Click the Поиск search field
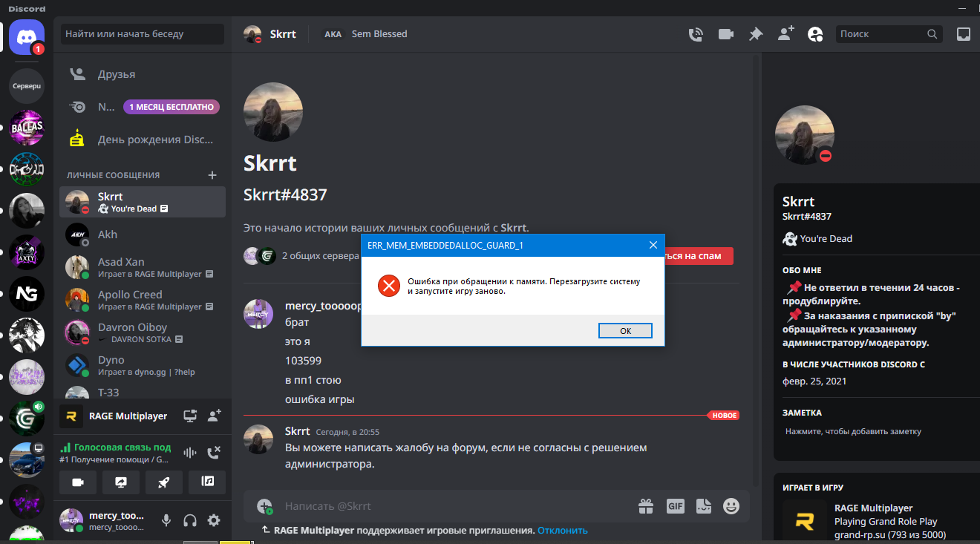 889,34
